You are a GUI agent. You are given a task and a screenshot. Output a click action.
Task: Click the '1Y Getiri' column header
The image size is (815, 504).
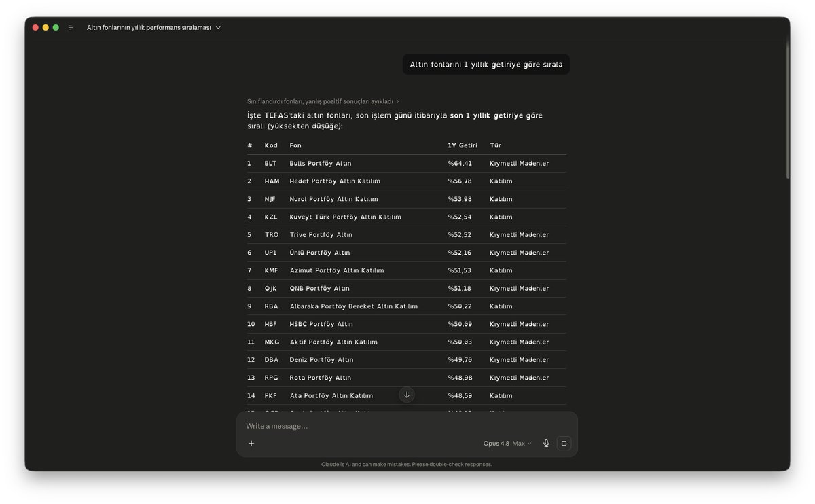coord(463,145)
